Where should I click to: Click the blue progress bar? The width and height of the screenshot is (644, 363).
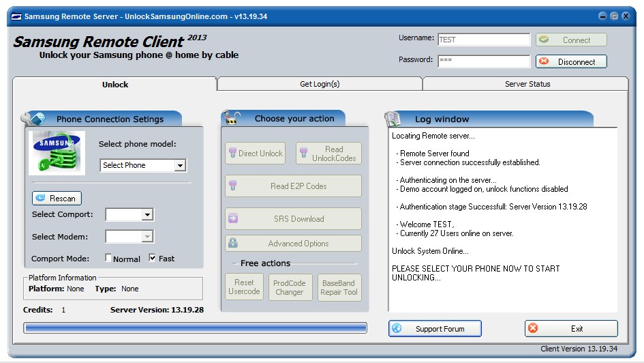(x=195, y=328)
